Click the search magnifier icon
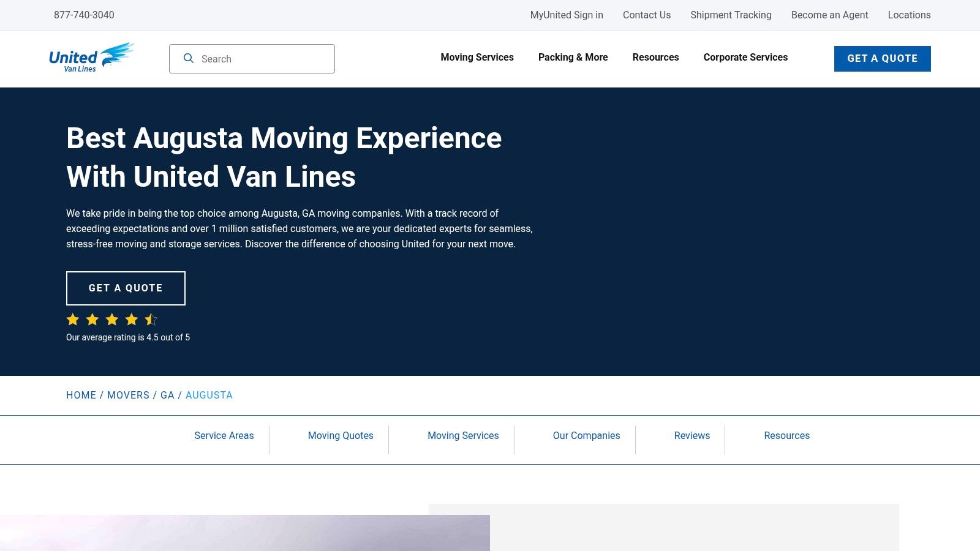The width and height of the screenshot is (980, 551). point(189,58)
